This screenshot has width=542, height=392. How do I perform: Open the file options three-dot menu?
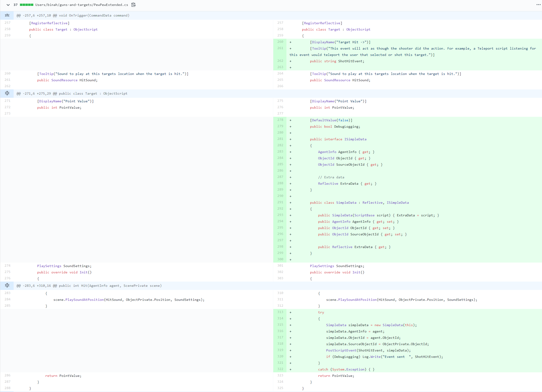[538, 5]
